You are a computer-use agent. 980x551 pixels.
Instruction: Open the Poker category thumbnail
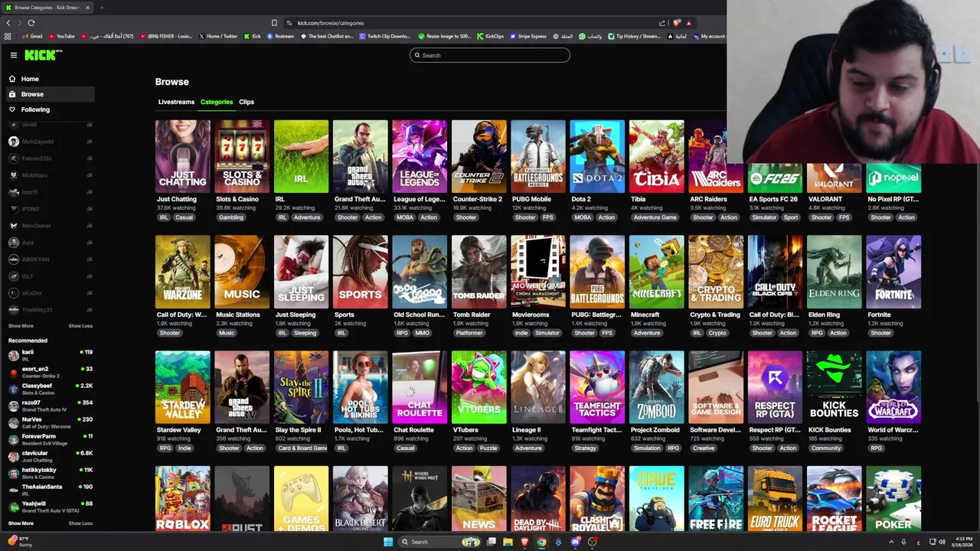[x=893, y=499]
